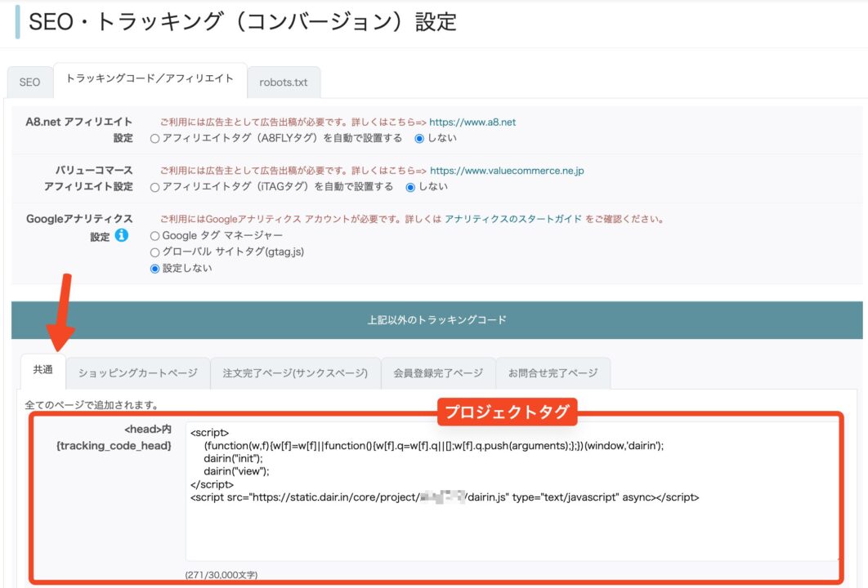868x588 pixels.
Task: Choose グローバル サイトタグ(gtag.js) radio option
Action: 155,253
